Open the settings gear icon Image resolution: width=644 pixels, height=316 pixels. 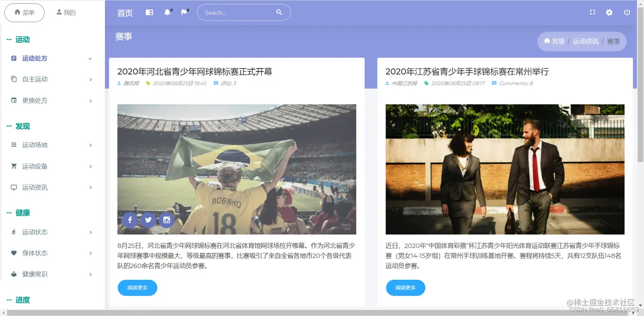pos(609,12)
